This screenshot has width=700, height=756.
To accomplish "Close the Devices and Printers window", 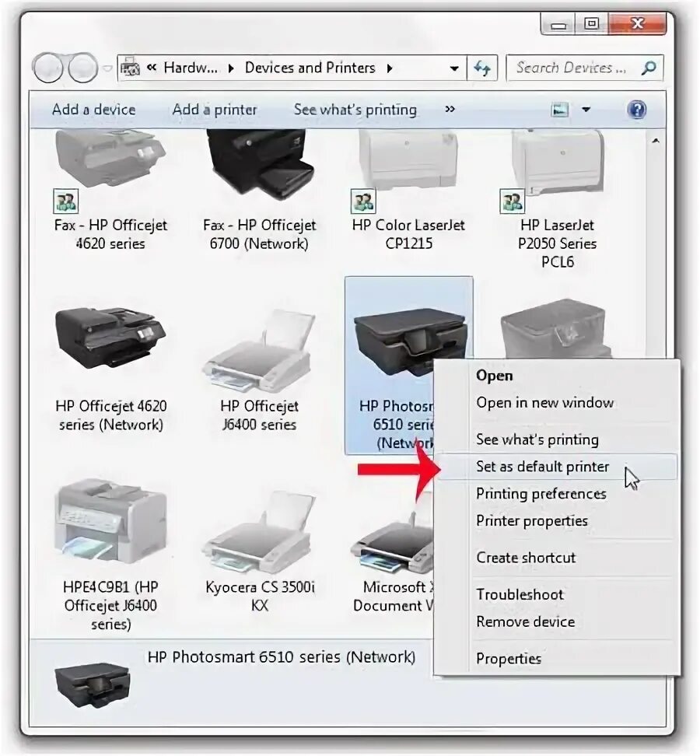I will pos(637,24).
